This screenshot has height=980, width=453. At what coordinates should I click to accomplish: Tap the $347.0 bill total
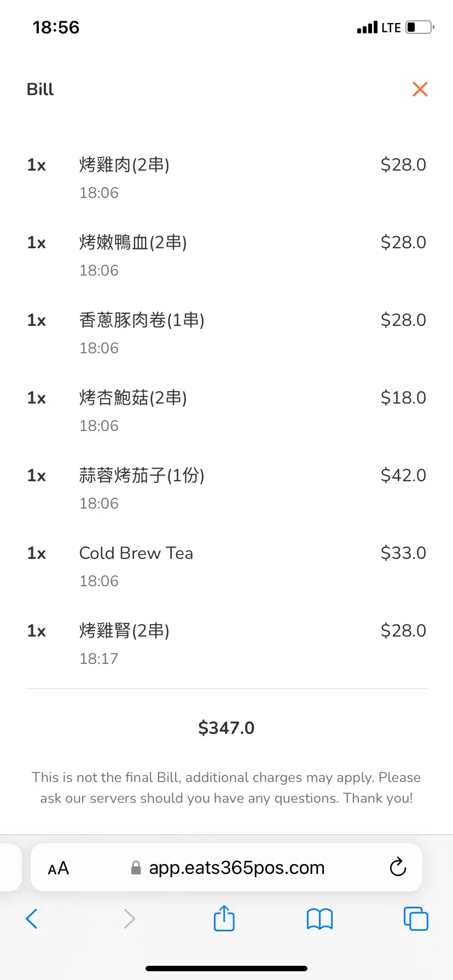click(226, 728)
